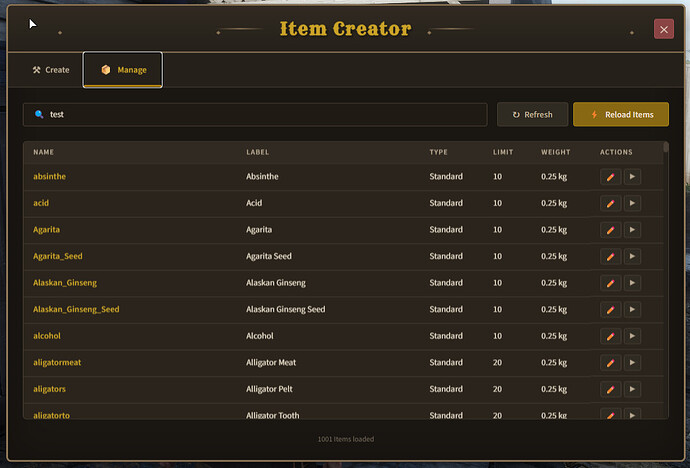Select the acid name cell
690x468 pixels.
pyautogui.click(x=41, y=203)
